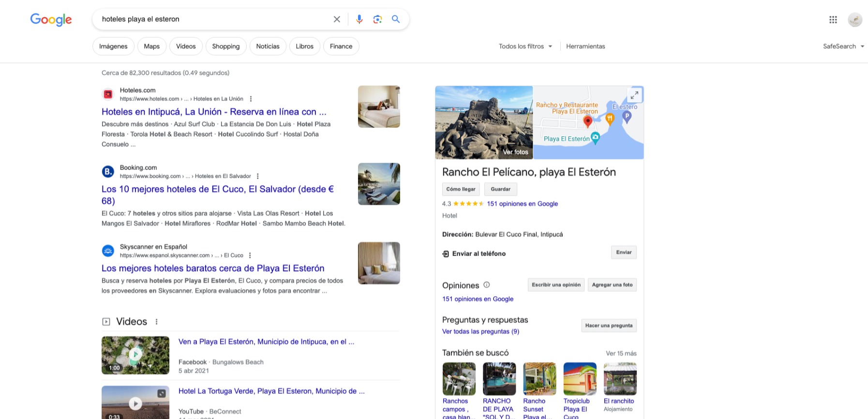The width and height of the screenshot is (868, 419).
Task: Open the Todos los filtros dropdown
Action: pyautogui.click(x=525, y=46)
